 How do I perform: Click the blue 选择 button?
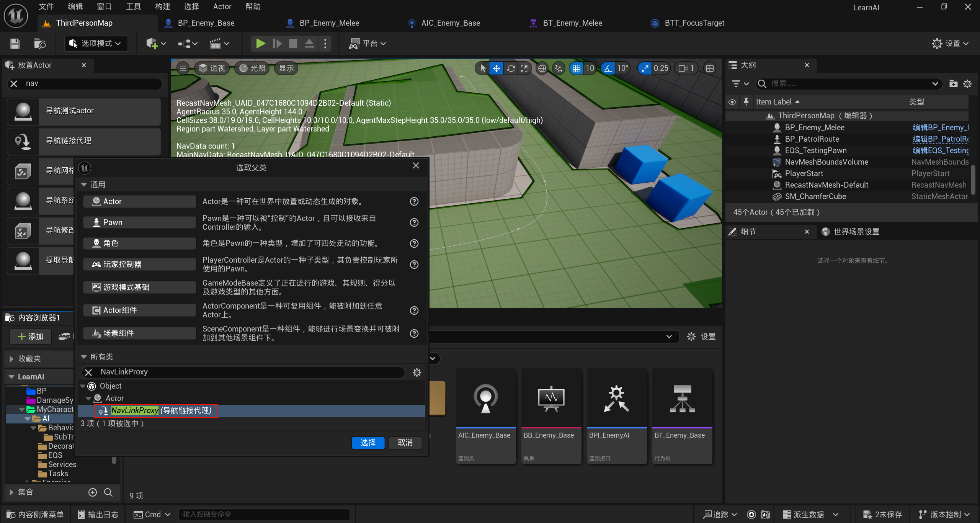(367, 443)
